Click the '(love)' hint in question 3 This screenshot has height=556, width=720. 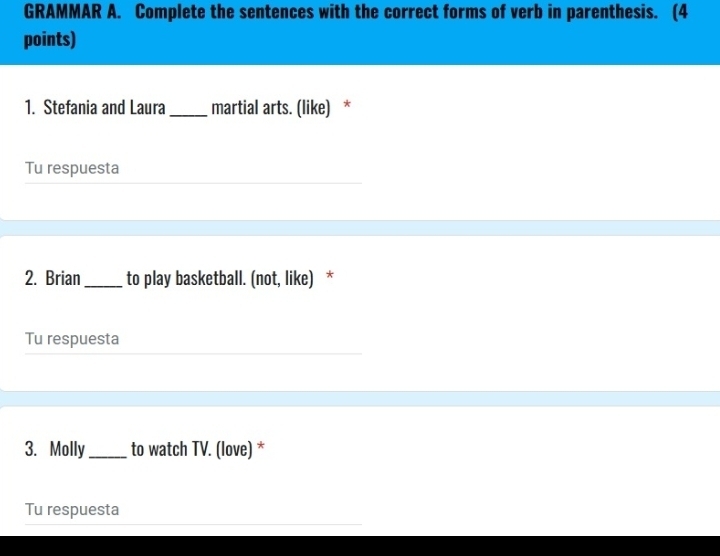pyautogui.click(x=233, y=449)
